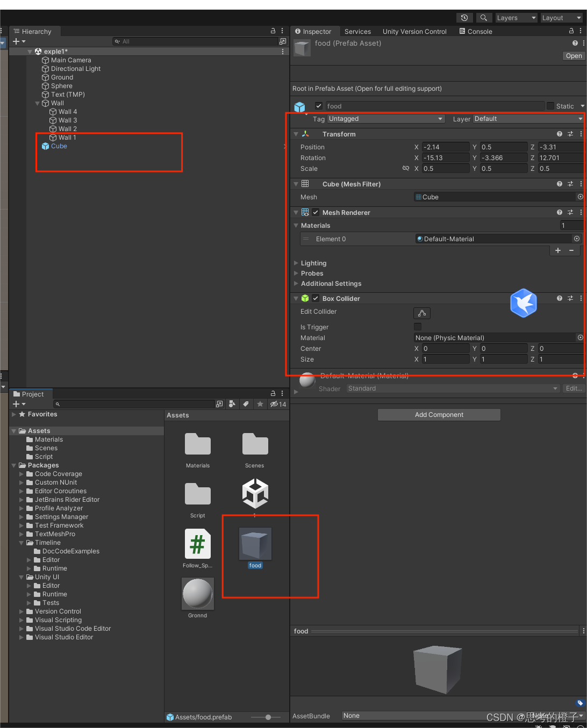587x728 pixels.
Task: Search by type in Project panel
Action: pyautogui.click(x=232, y=404)
